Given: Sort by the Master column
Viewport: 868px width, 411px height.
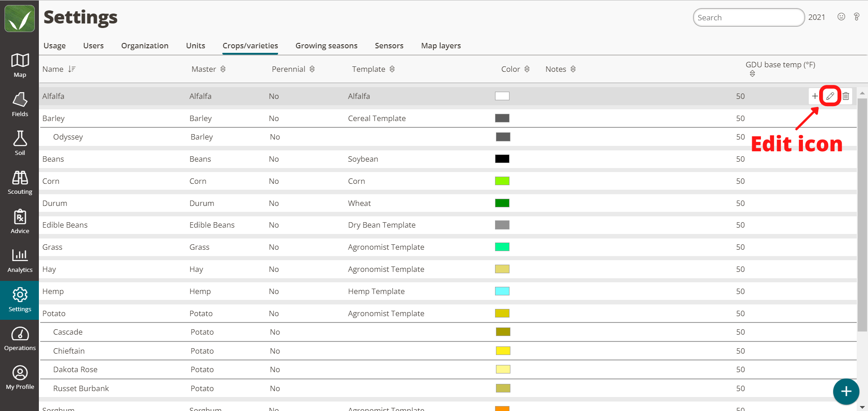Looking at the screenshot, I should 223,69.
